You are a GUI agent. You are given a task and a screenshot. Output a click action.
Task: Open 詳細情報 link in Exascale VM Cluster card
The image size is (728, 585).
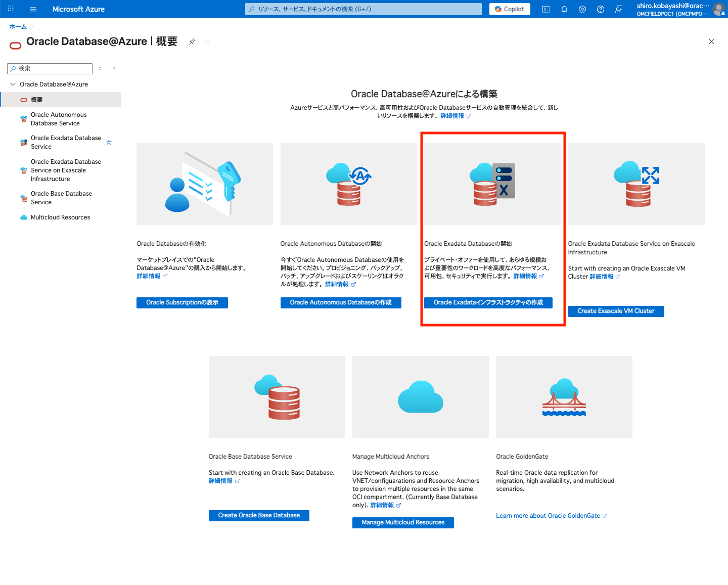point(605,277)
